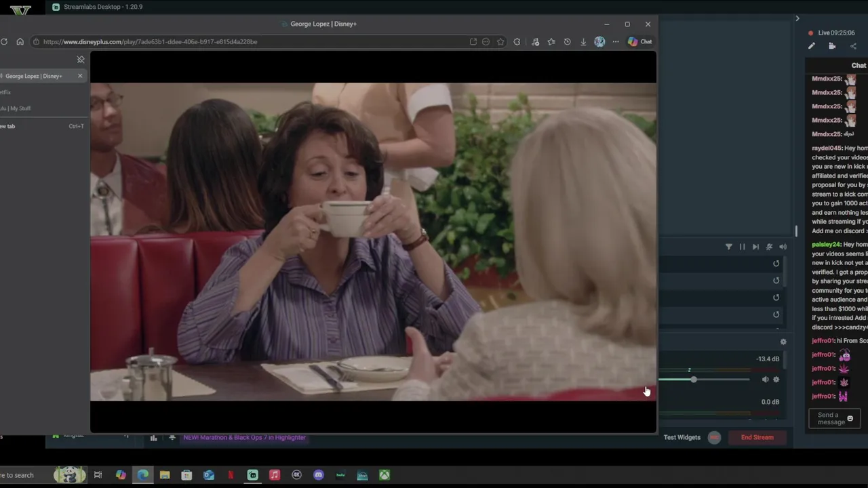
Task: Click the 0.0 dB level reading
Action: click(770, 402)
